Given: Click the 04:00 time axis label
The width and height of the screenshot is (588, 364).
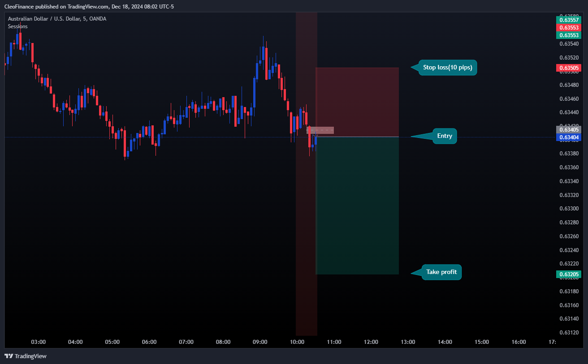Looking at the screenshot, I should tap(75, 342).
